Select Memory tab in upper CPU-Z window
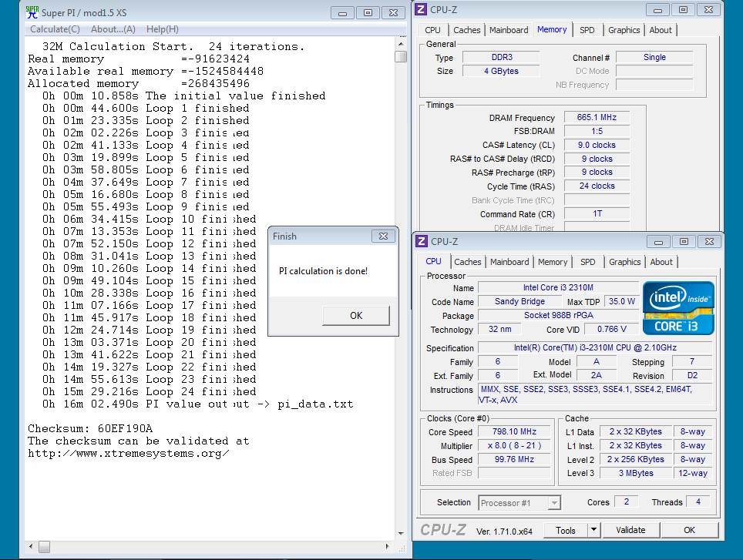 (x=552, y=29)
